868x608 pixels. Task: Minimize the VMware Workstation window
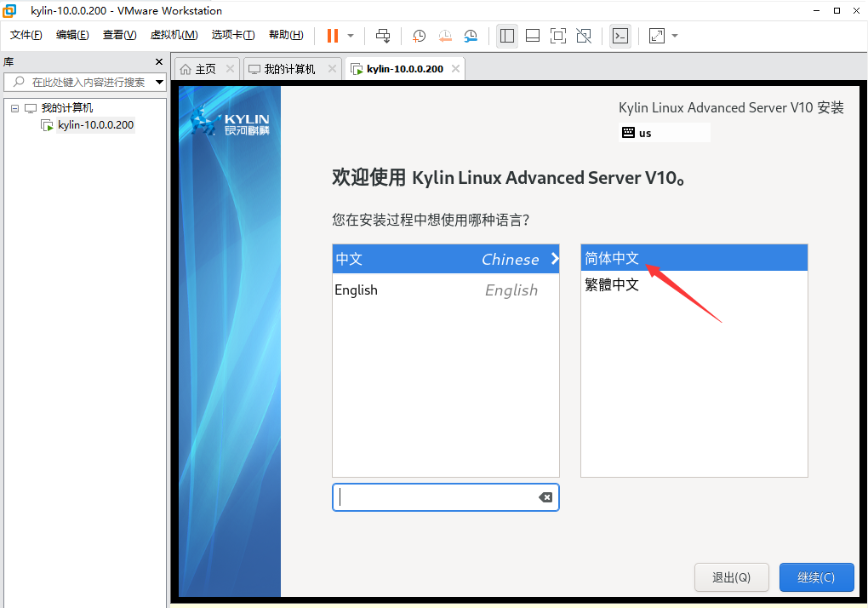(x=817, y=10)
